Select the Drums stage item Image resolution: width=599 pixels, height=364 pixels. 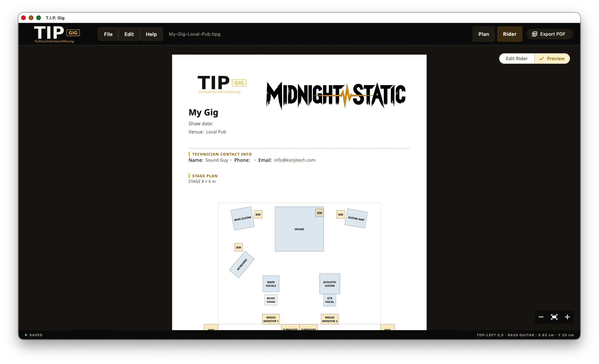point(299,229)
